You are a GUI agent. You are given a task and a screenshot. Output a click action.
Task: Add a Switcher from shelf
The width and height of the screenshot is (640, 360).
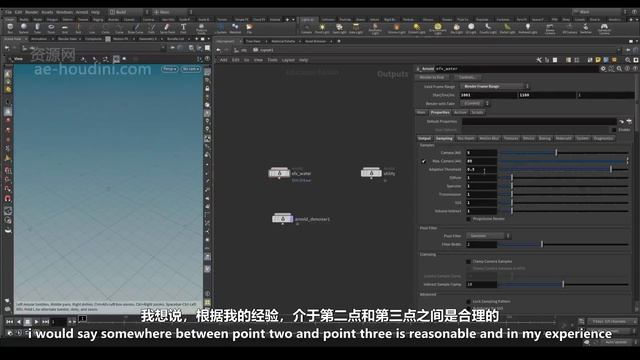pyautogui.click(x=586, y=28)
